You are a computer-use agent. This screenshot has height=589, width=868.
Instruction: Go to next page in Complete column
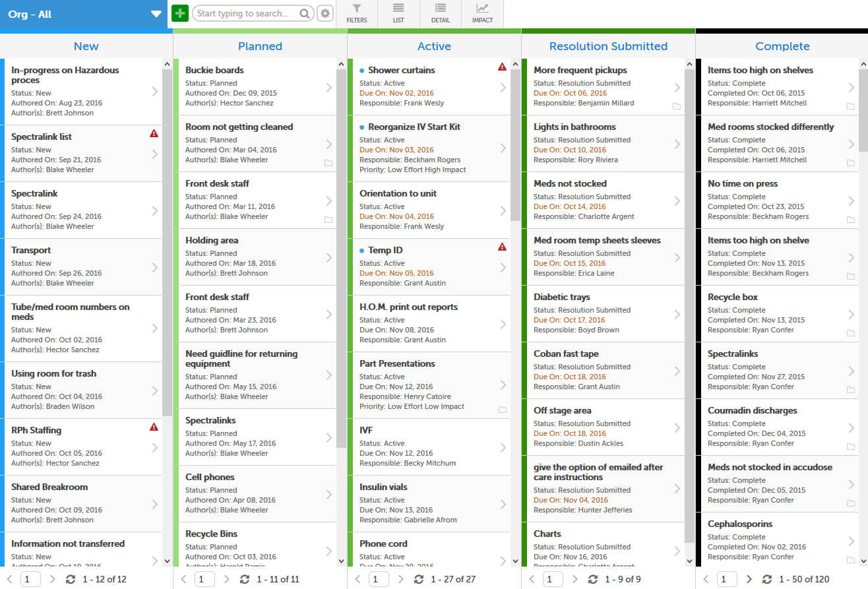(749, 579)
